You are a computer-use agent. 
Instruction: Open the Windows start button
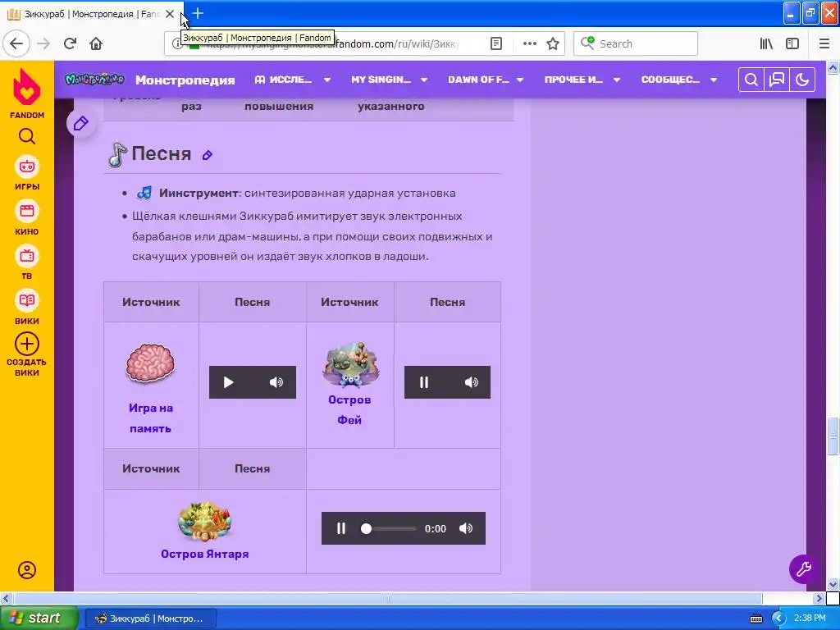coord(39,618)
